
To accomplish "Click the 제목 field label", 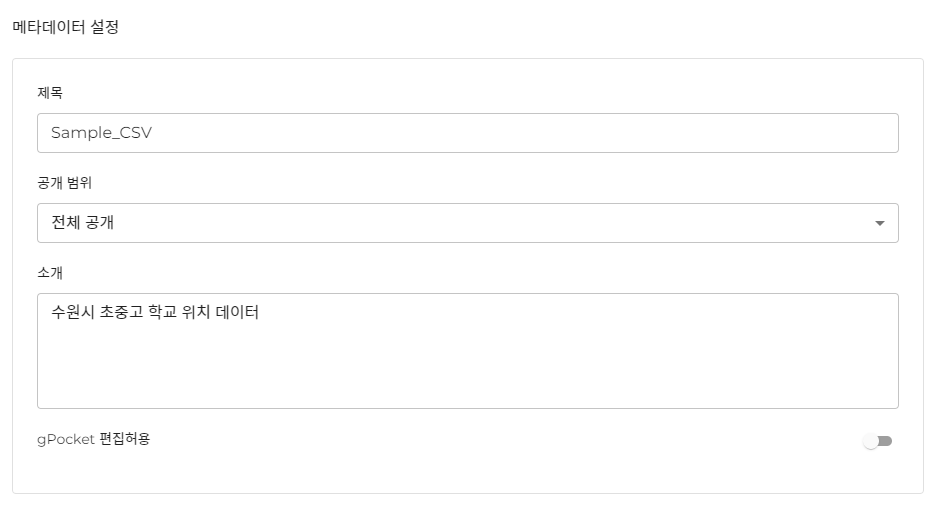I will coord(50,93).
